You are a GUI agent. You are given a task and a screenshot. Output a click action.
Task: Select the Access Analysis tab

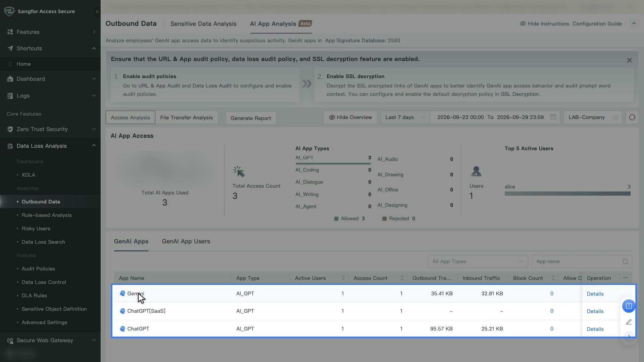click(130, 118)
